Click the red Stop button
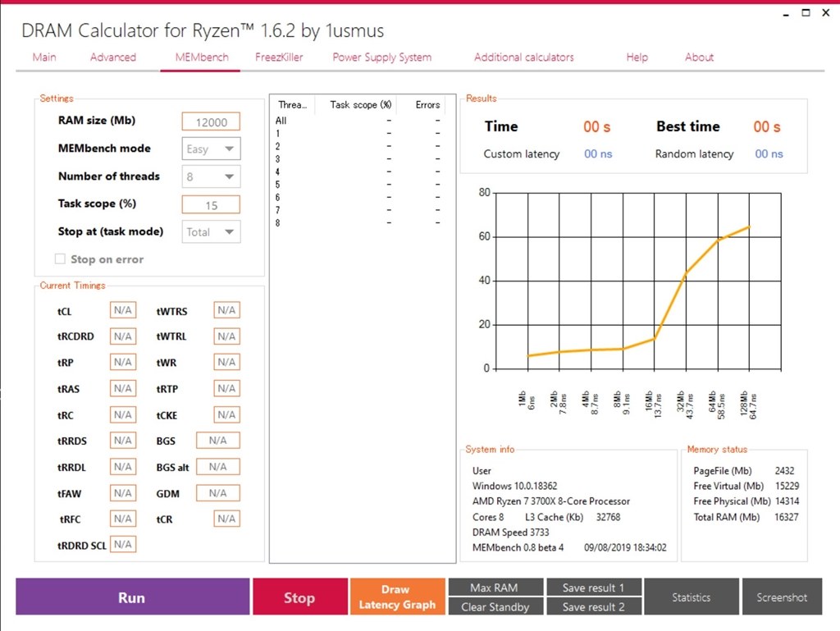The image size is (840, 631). coord(300,597)
